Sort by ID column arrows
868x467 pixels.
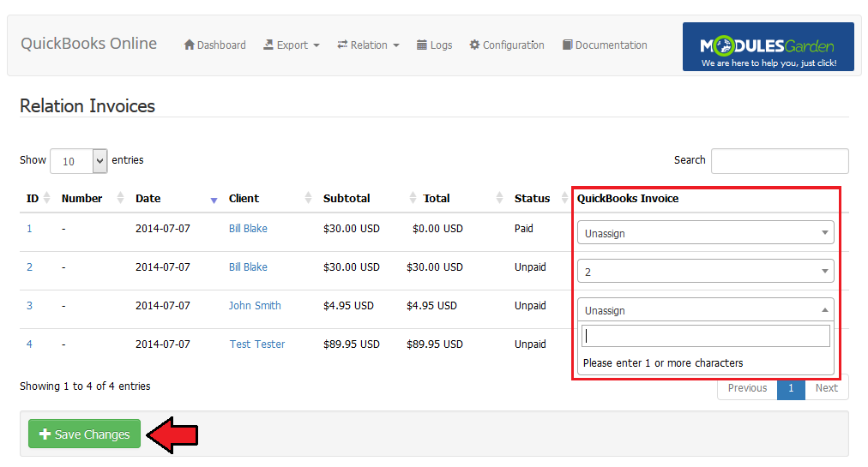tap(47, 198)
